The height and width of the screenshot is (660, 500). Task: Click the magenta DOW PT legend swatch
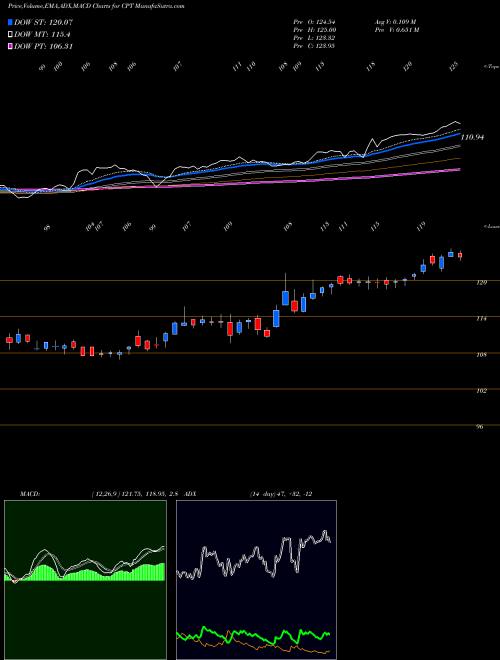pos(10,46)
